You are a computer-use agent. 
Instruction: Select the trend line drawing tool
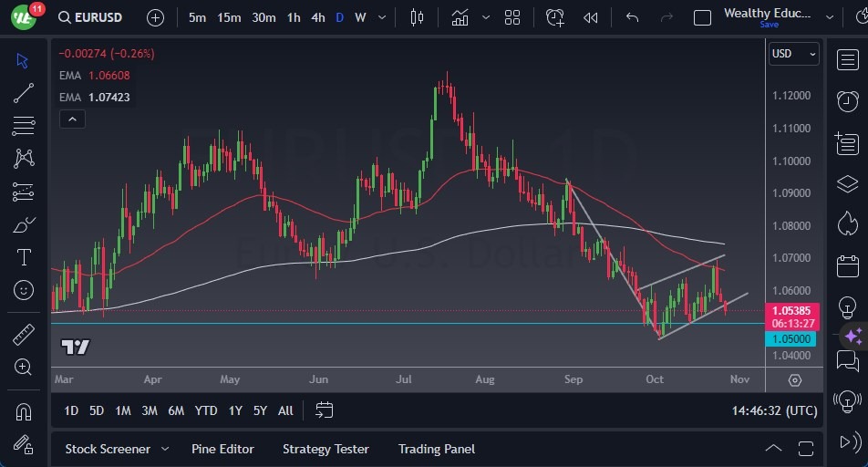pos(24,92)
